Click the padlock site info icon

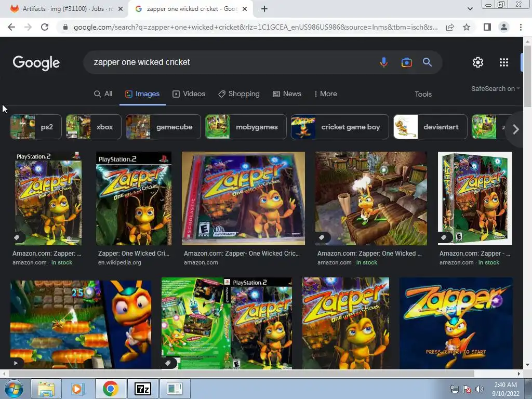click(65, 27)
